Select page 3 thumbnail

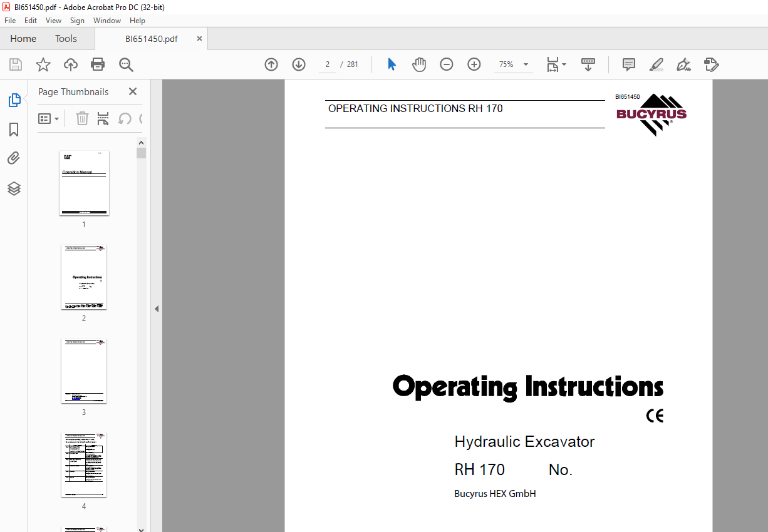click(x=84, y=371)
